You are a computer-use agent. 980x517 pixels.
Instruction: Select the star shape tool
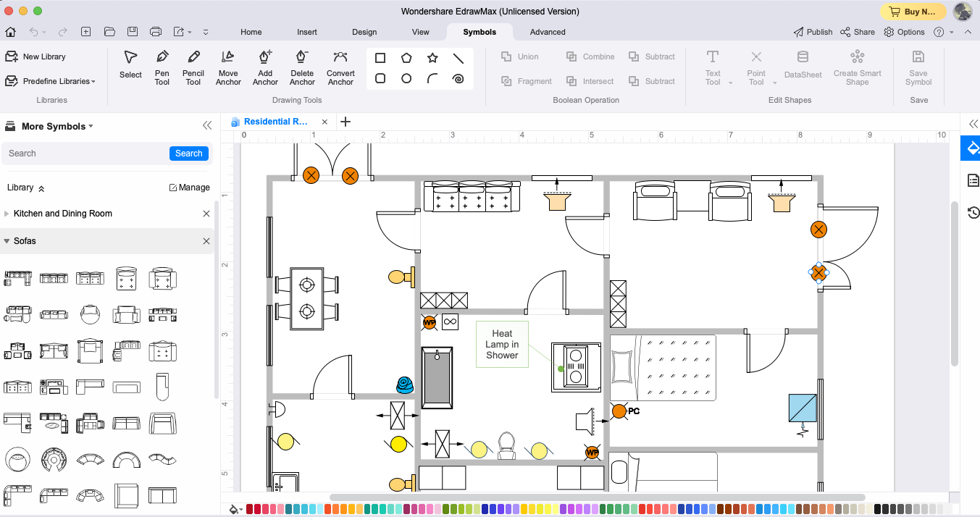point(432,58)
